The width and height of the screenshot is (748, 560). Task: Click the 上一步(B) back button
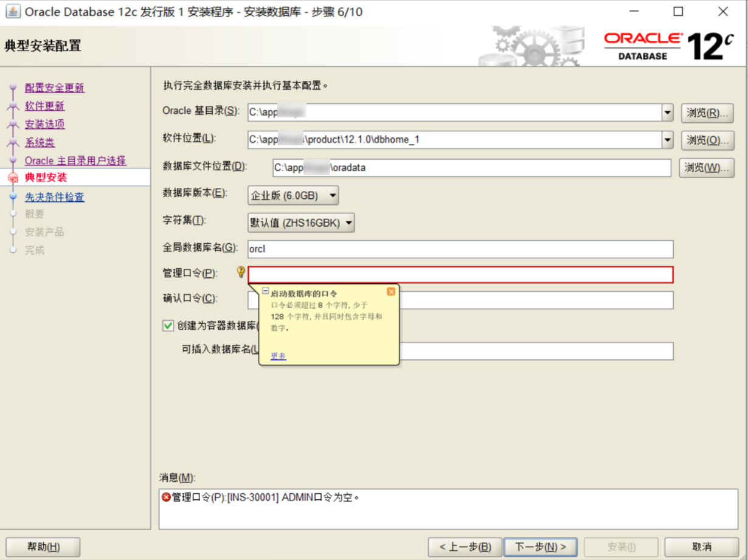465,547
